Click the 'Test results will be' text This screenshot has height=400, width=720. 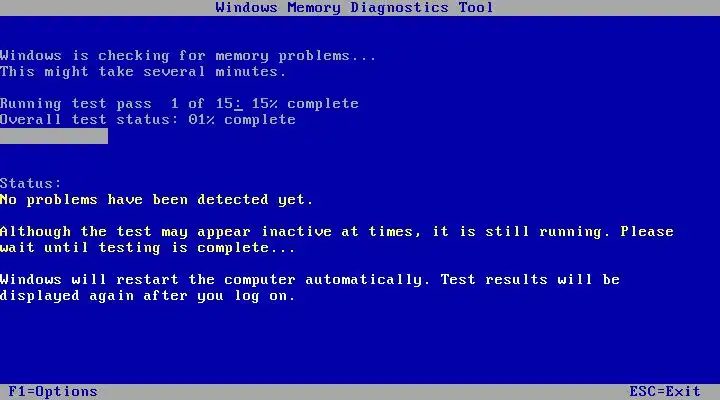click(530, 280)
